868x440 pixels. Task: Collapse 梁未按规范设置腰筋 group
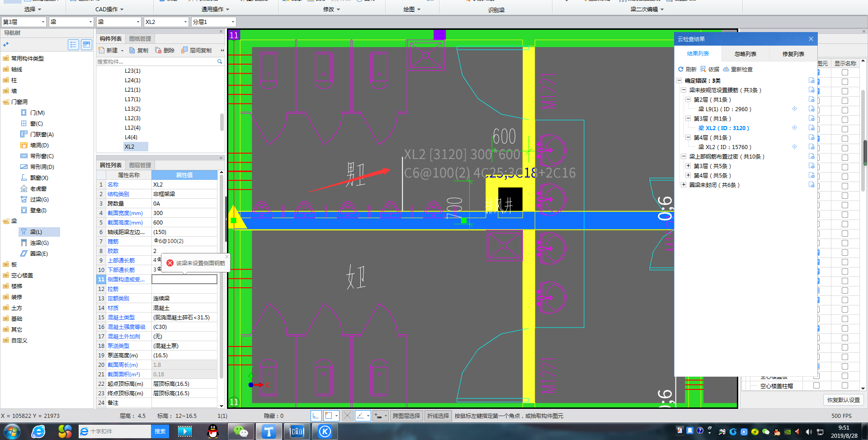tap(684, 90)
